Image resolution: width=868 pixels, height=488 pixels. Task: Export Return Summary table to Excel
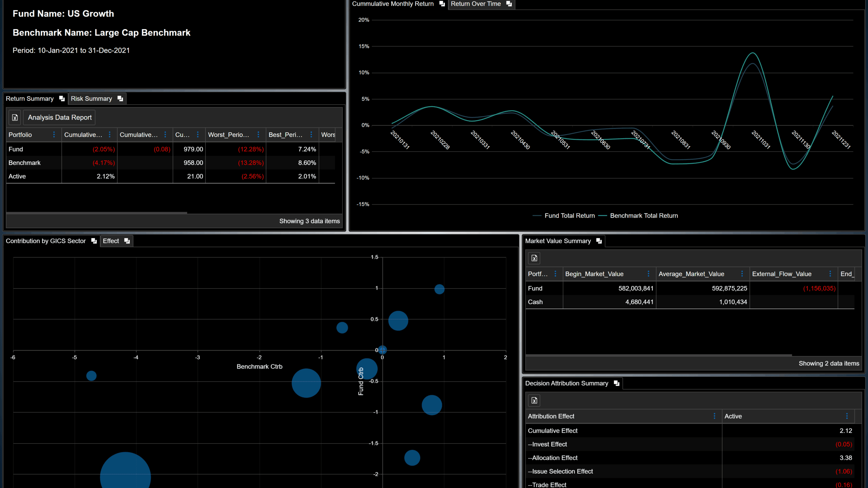[x=15, y=118]
